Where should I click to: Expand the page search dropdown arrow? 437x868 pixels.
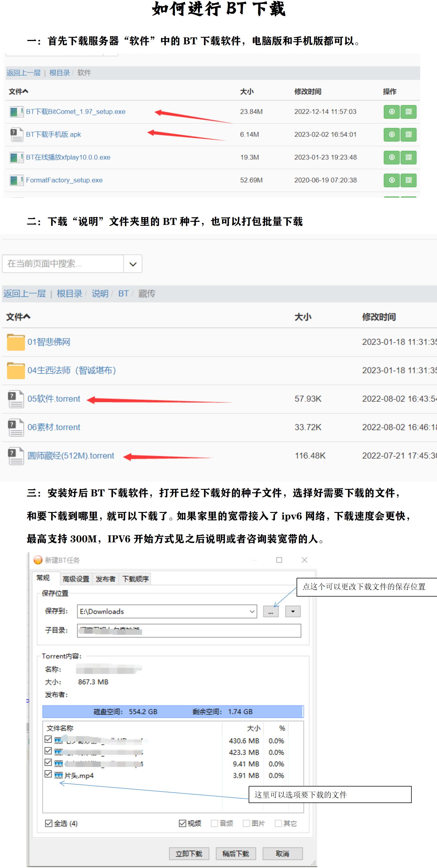tap(133, 264)
